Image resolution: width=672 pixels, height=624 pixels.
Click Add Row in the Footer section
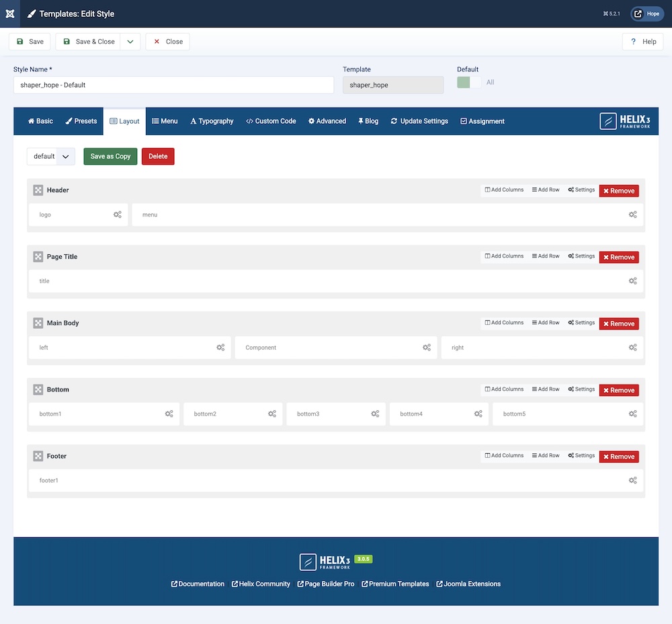pos(546,456)
